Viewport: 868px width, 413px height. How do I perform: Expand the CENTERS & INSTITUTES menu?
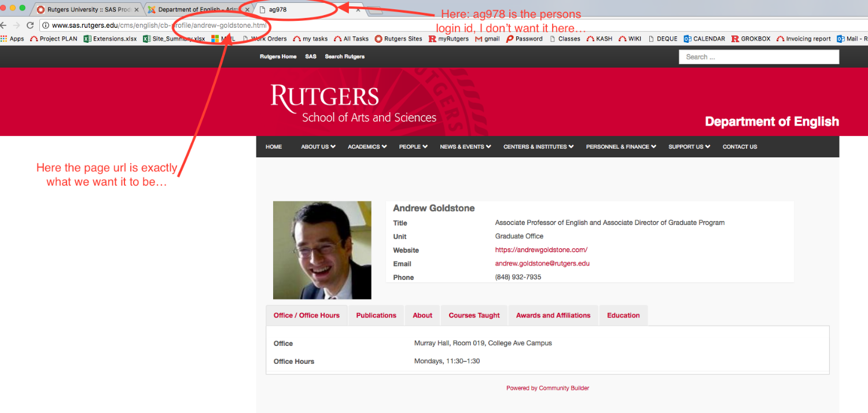[x=539, y=147]
